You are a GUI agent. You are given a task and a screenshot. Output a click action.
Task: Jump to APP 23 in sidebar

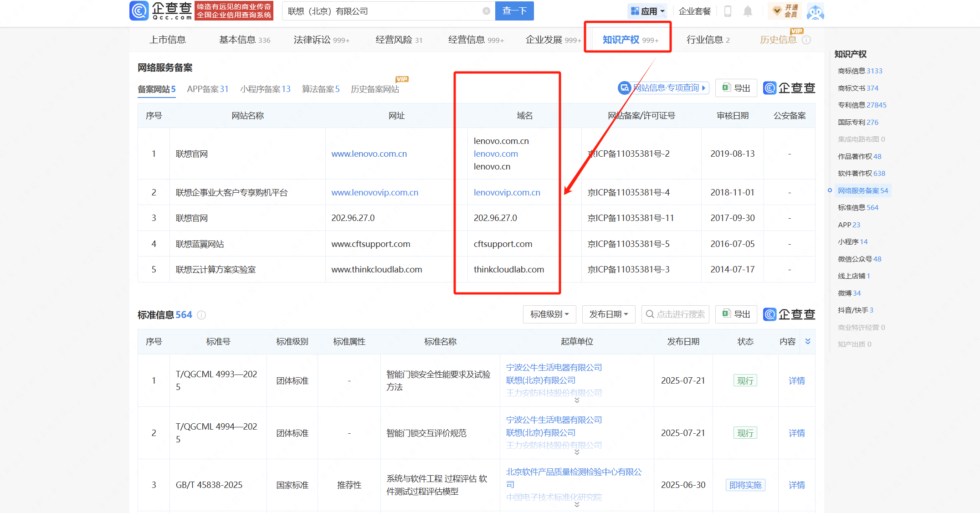pyautogui.click(x=849, y=225)
